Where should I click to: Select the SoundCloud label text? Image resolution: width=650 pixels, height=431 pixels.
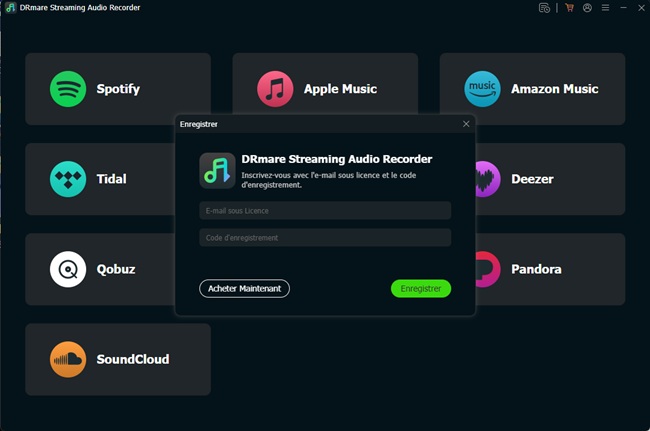point(133,359)
